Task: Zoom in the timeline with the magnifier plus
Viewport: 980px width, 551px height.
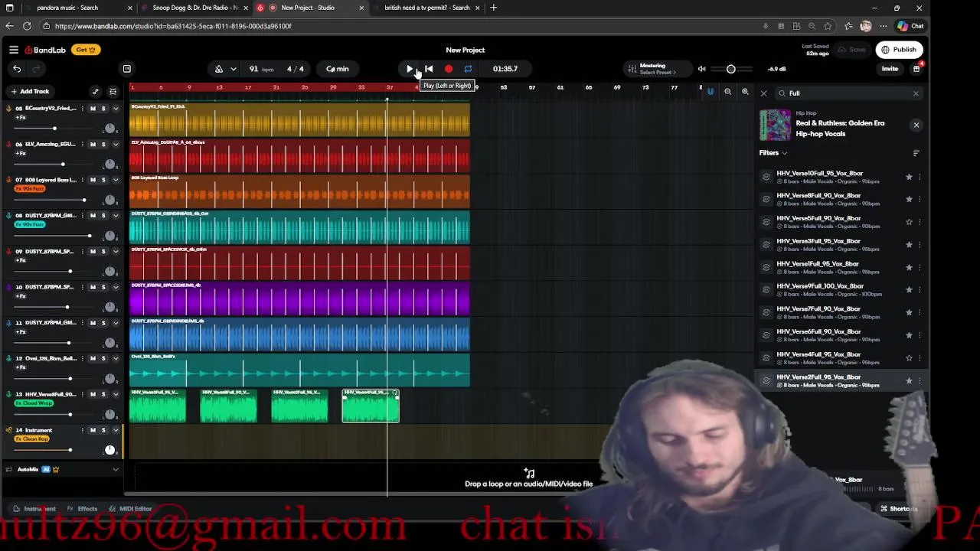Action: [x=745, y=92]
